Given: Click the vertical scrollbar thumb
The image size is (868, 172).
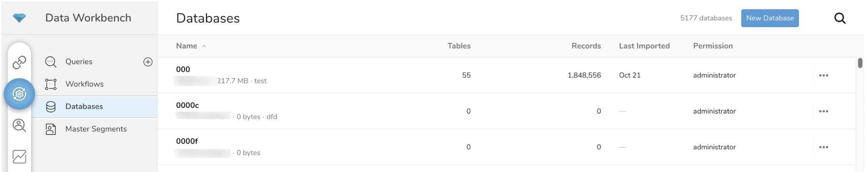Looking at the screenshot, I should coord(860,63).
